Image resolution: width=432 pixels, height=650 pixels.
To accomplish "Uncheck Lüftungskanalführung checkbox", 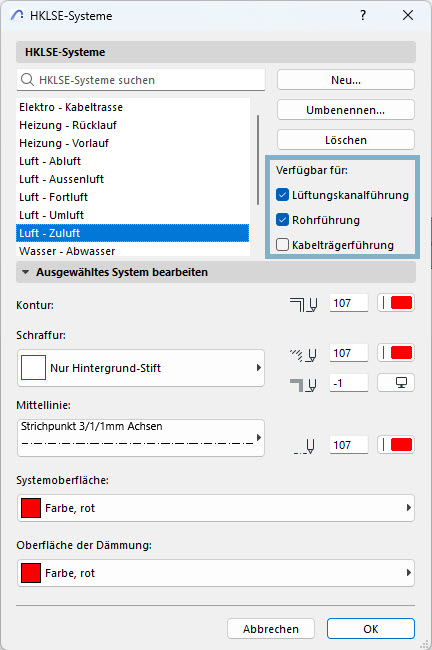I will 282,195.
